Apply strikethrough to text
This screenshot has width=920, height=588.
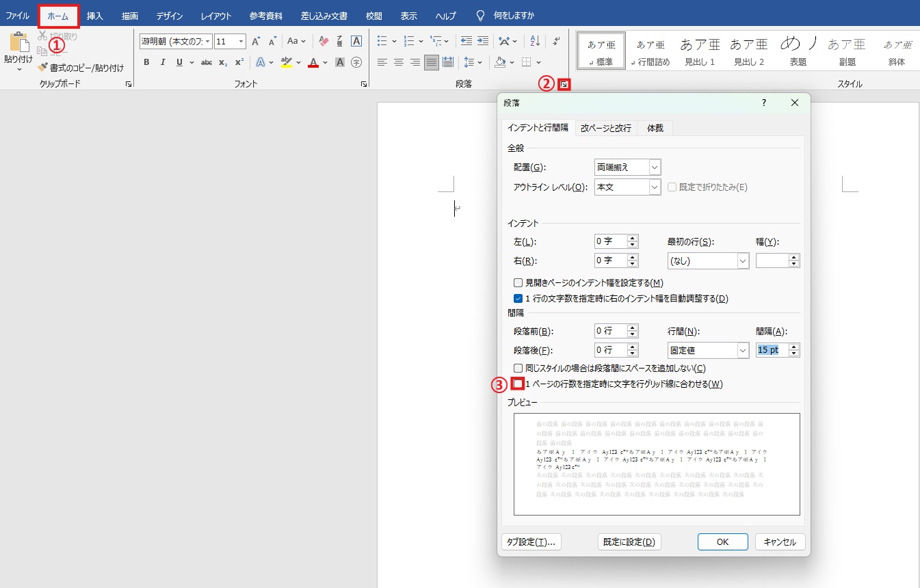(x=207, y=62)
